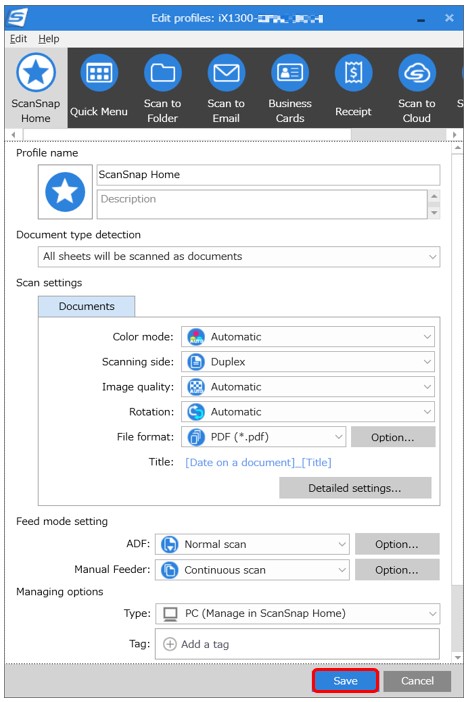Click the Manual Feeder Option button
Image resolution: width=466 pixels, height=702 pixels.
(397, 570)
